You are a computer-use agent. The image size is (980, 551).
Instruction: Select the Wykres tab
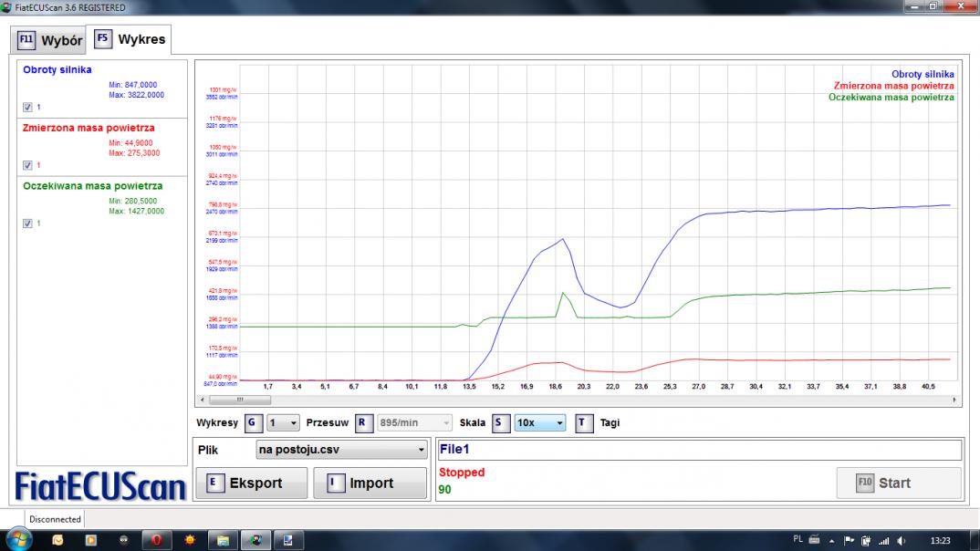130,39
